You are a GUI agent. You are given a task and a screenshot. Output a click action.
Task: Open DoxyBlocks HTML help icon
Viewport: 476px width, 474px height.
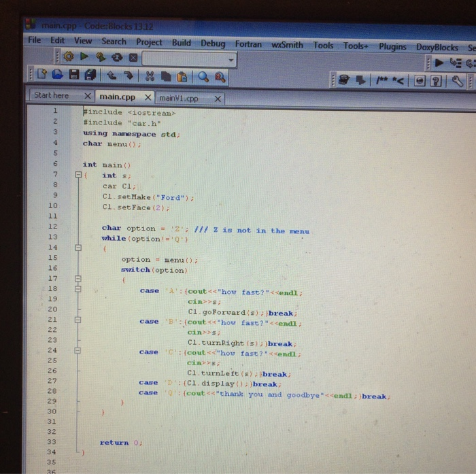click(420, 81)
